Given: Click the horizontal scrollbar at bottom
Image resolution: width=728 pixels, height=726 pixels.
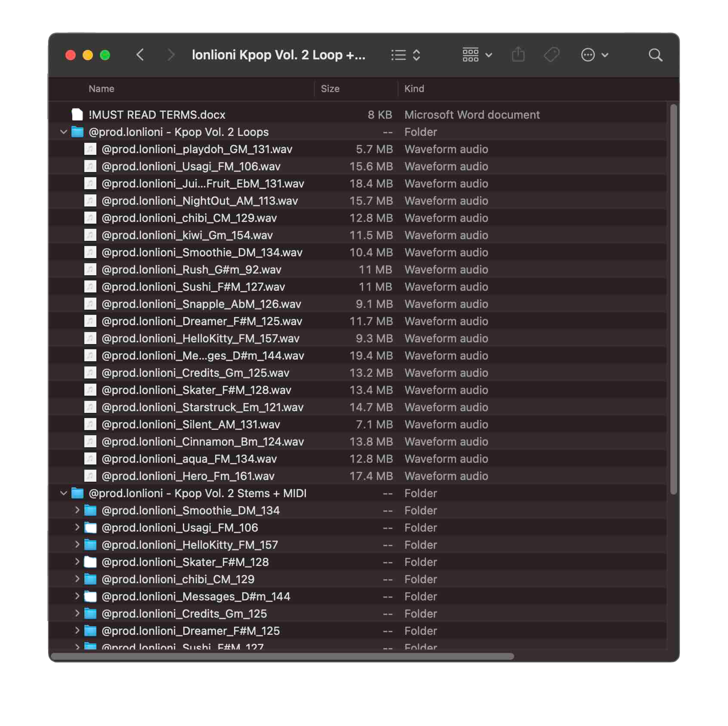Looking at the screenshot, I should [282, 656].
